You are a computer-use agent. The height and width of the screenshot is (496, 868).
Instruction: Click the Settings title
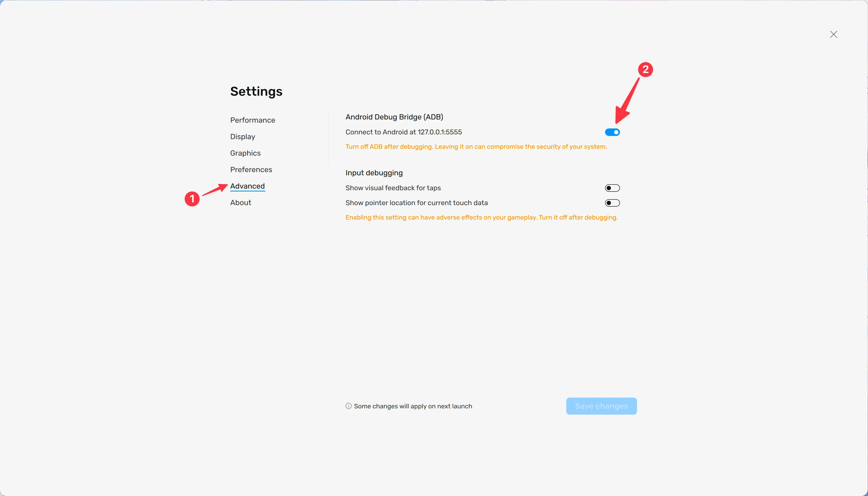pyautogui.click(x=256, y=91)
